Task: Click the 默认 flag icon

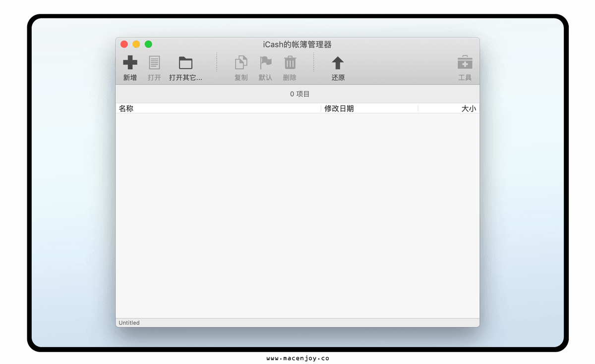Action: (x=266, y=62)
